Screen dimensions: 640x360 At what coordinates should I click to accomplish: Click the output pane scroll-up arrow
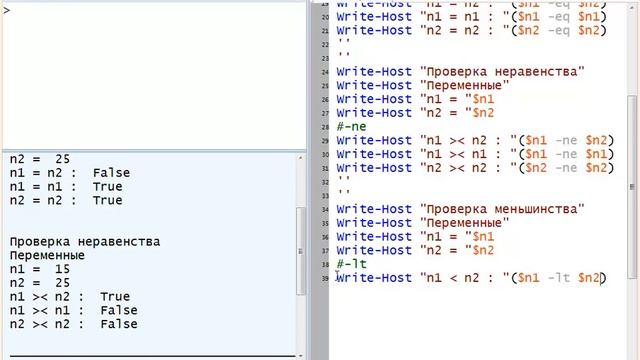(300, 158)
